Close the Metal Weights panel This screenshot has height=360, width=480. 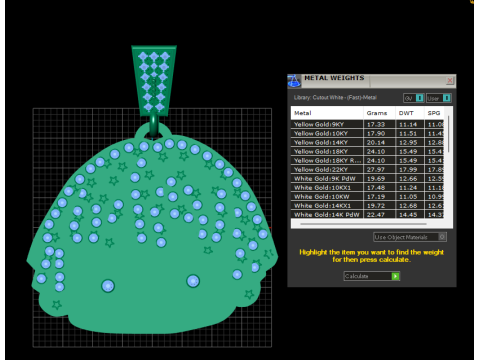click(x=450, y=80)
